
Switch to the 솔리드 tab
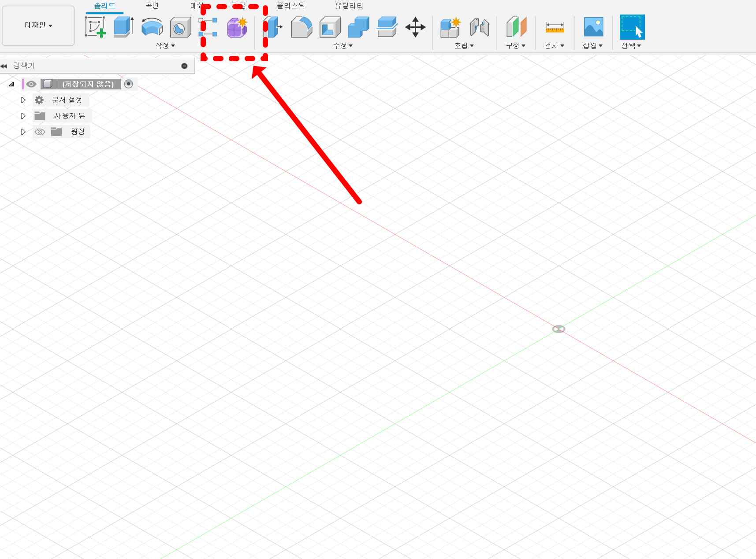tap(104, 6)
